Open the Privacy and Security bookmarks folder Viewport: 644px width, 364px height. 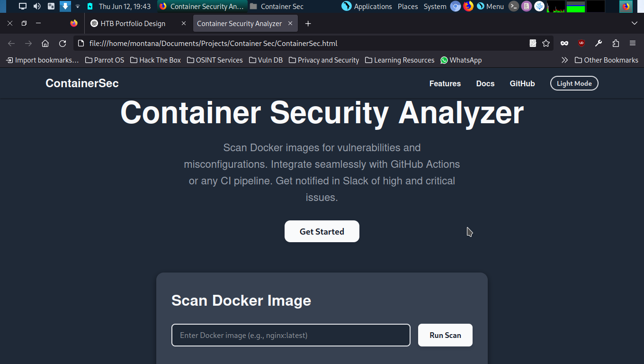click(x=324, y=60)
